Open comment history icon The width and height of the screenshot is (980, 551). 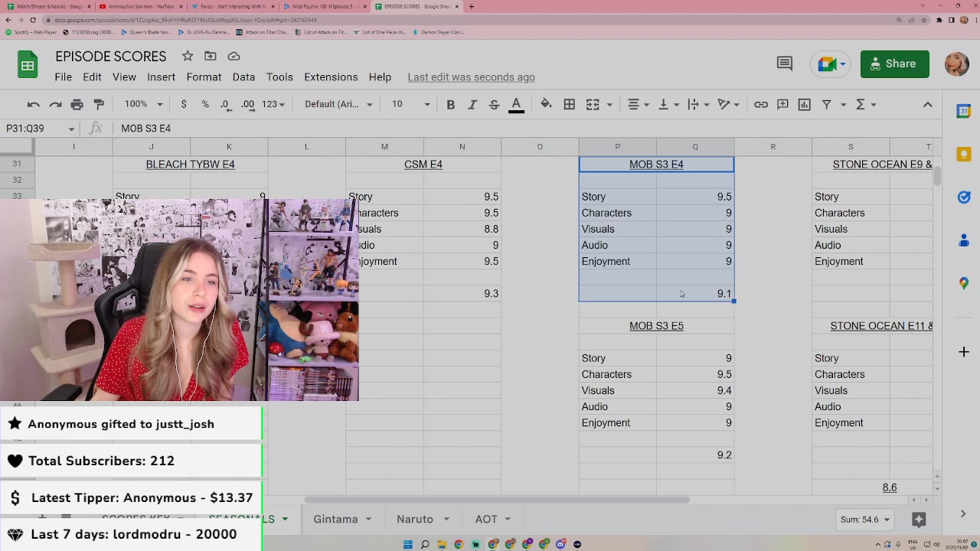click(784, 64)
